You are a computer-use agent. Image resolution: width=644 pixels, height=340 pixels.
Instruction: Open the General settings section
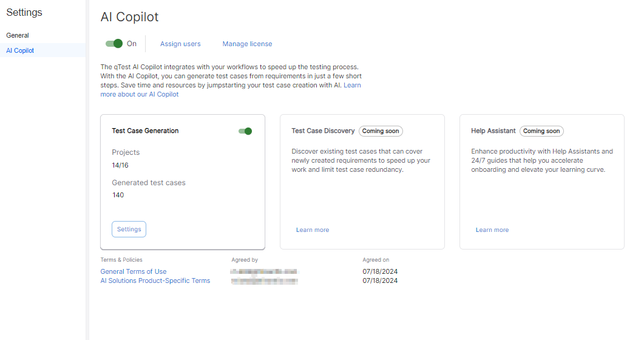pyautogui.click(x=18, y=35)
